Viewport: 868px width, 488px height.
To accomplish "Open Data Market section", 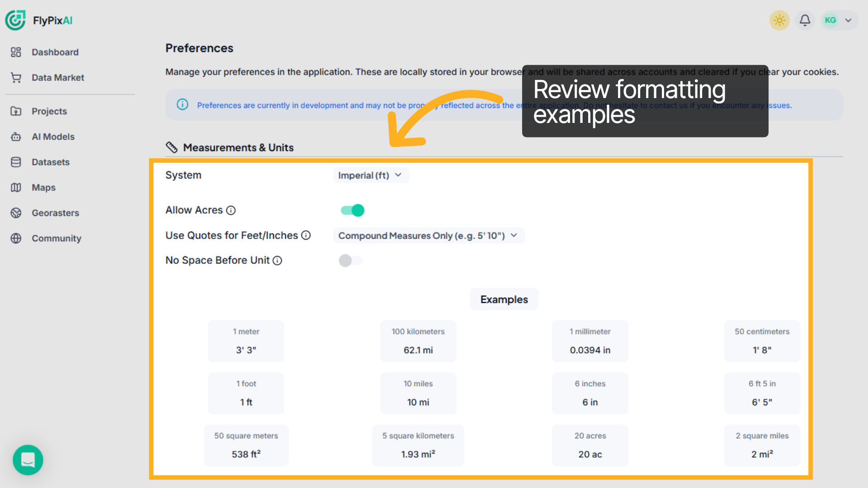I will coord(58,78).
